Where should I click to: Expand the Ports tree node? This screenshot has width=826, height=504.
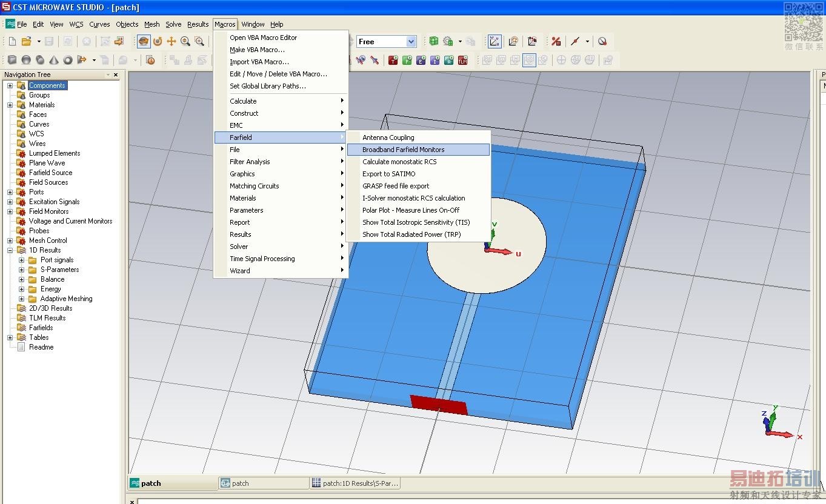click(x=10, y=192)
